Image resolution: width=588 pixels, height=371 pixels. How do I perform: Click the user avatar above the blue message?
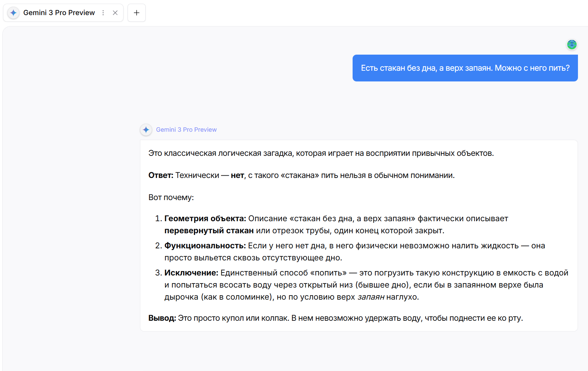coord(572,44)
